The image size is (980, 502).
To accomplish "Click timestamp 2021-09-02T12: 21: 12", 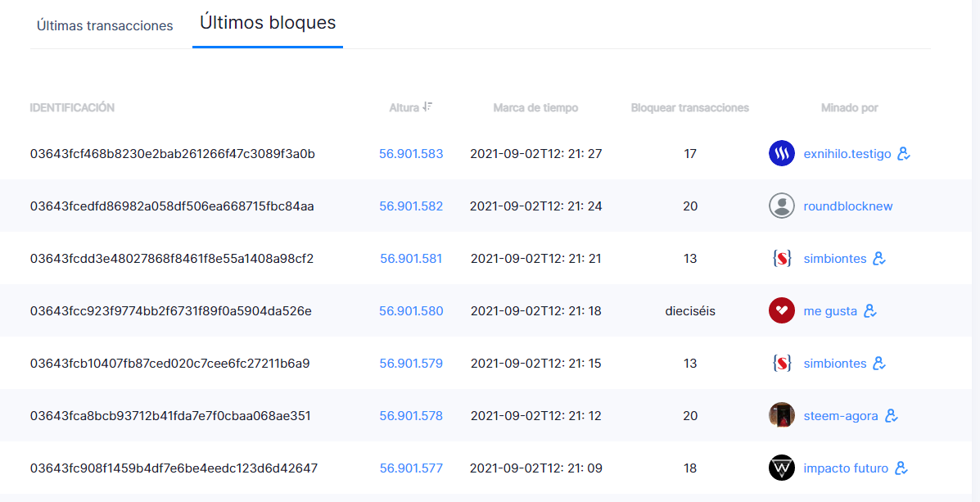I will 535,416.
